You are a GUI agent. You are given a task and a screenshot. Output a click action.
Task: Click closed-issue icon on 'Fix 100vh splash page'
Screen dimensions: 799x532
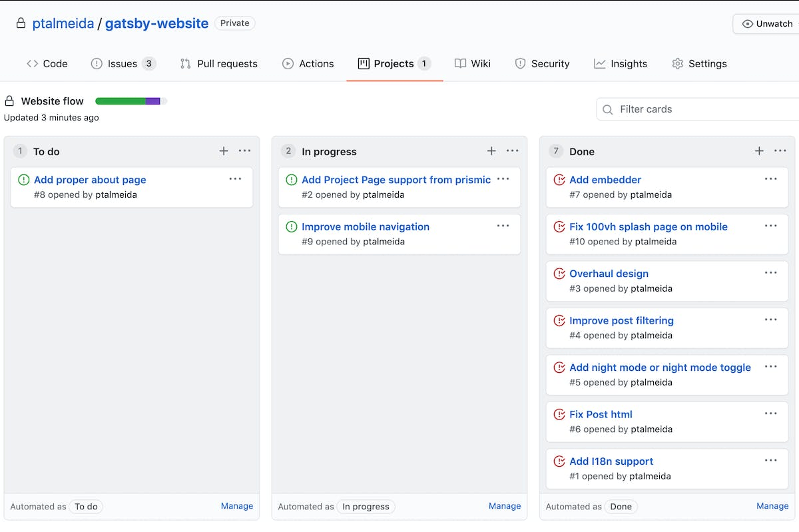pos(559,226)
